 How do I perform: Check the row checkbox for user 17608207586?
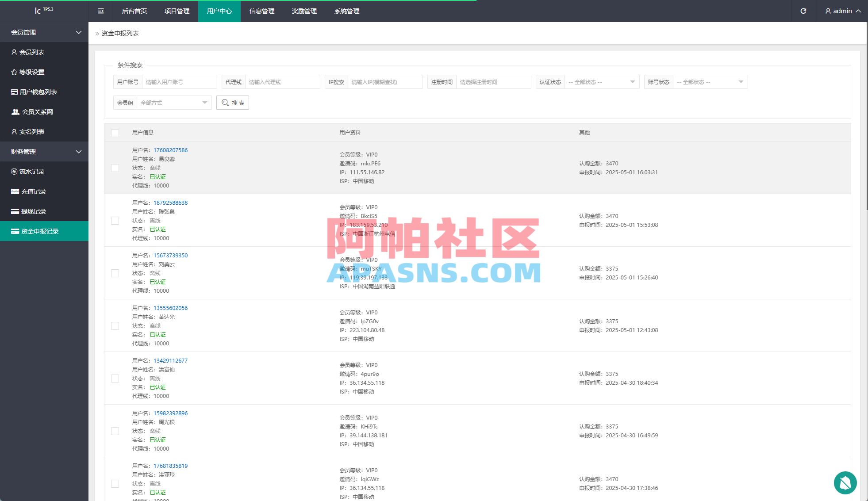[x=115, y=168]
